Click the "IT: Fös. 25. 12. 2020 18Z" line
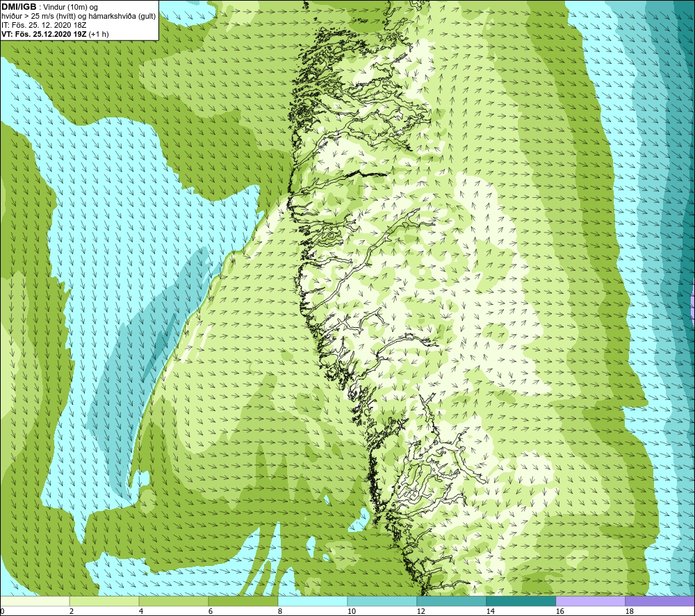The image size is (695, 616). click(44, 25)
